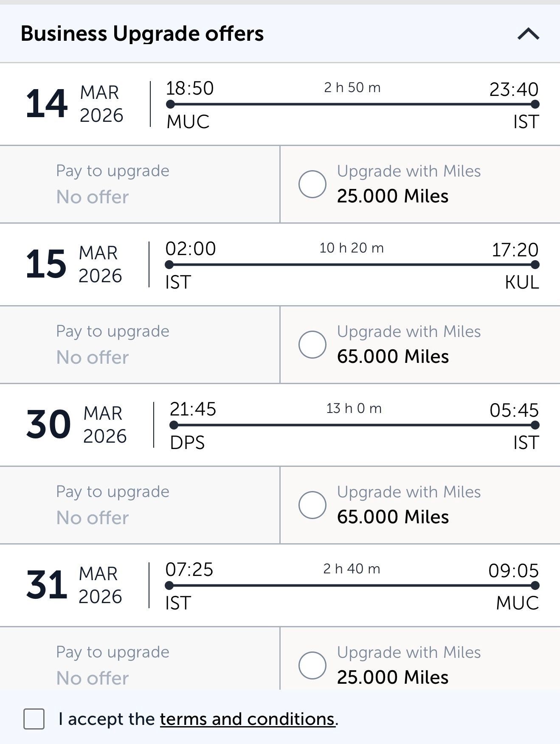Click the 13 h 0 m duration label
The image size is (560, 744).
pyautogui.click(x=354, y=408)
